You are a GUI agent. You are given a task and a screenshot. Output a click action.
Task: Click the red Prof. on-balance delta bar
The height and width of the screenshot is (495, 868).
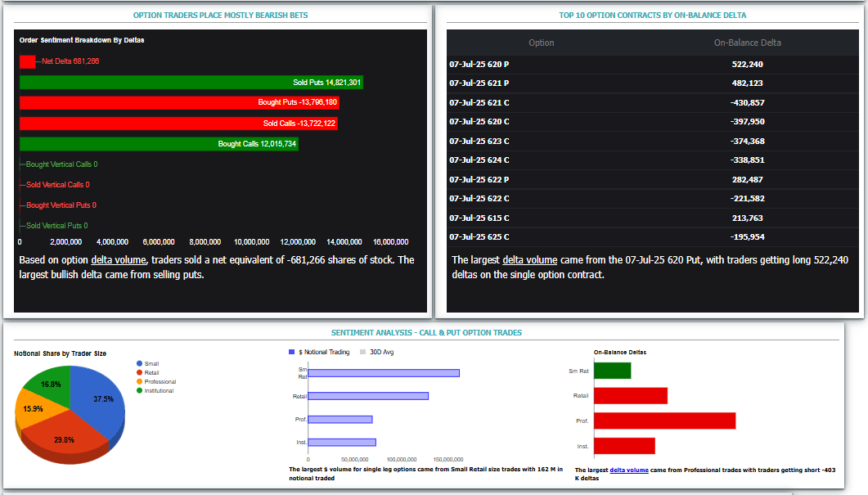(665, 421)
